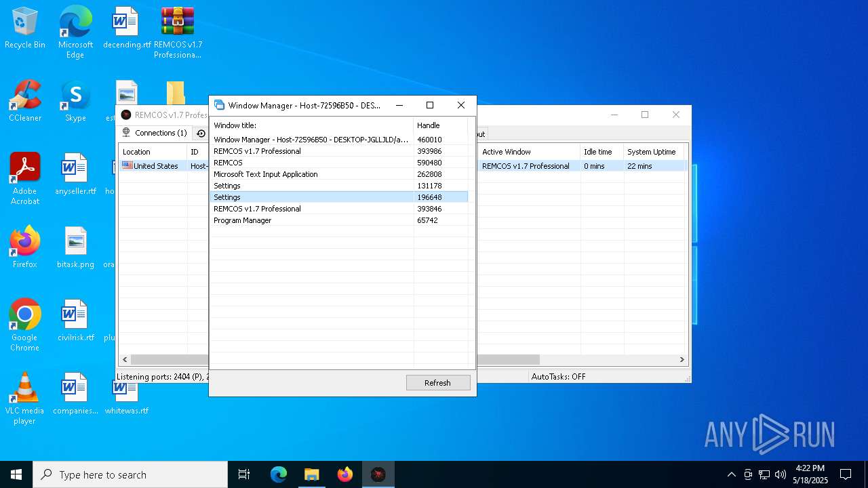Sort connections by the Idle time column

pyautogui.click(x=601, y=152)
